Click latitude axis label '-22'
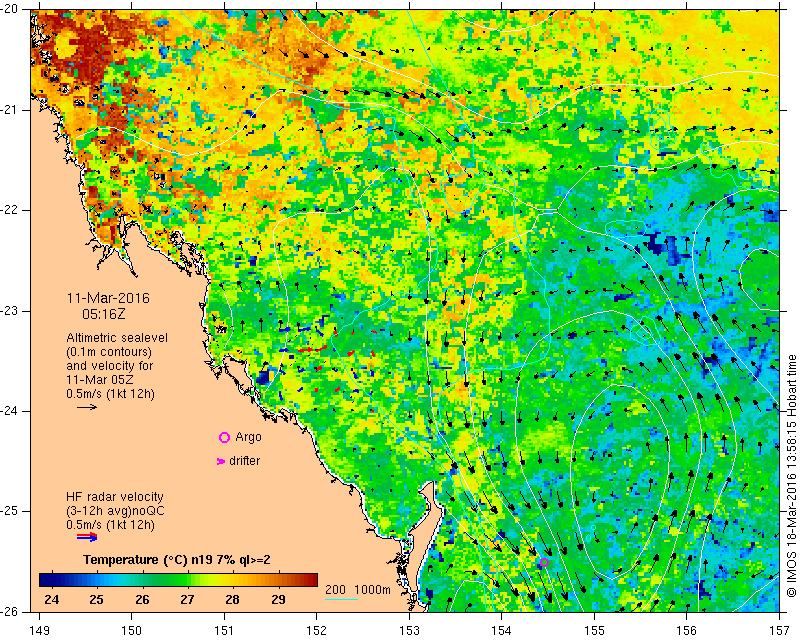Screen dimensions: 800x640 click(x=11, y=210)
